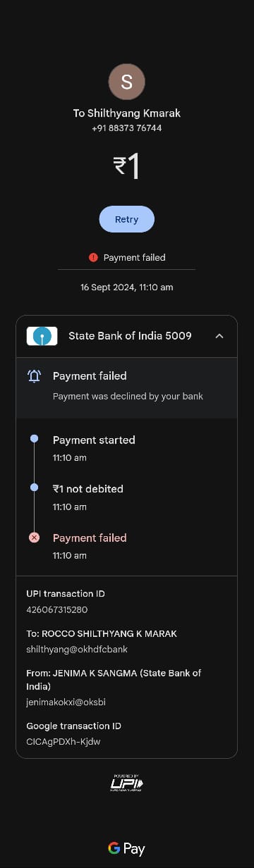Viewport: 254px width, 868px height.
Task: Select UPI transaction ID 426067315280
Action: click(x=57, y=610)
